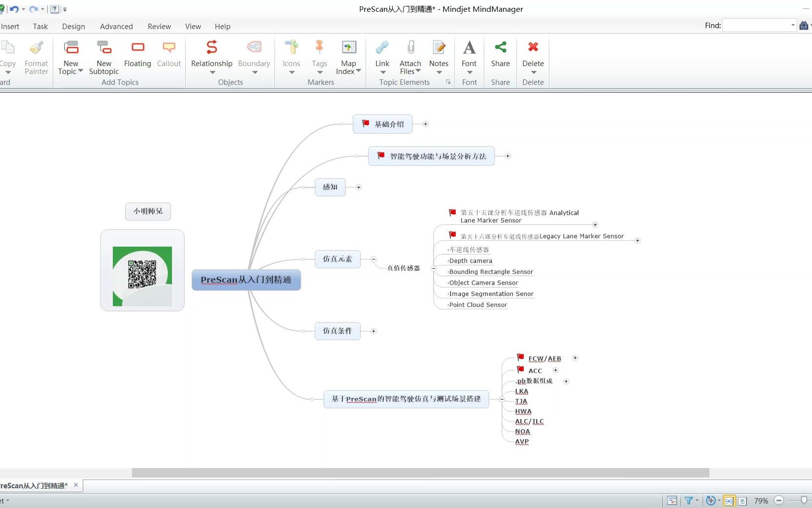This screenshot has width=812, height=508.
Task: Open the Task ribbon tab
Action: 40,27
